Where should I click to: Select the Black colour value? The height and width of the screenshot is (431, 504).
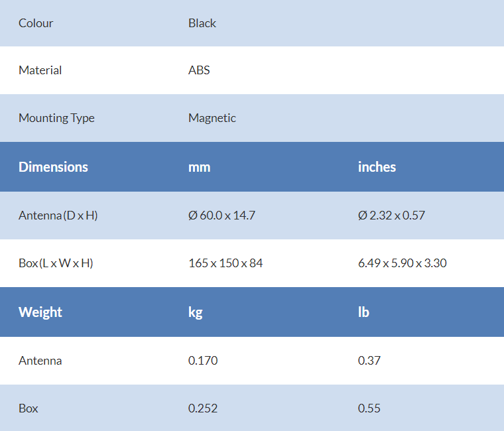[x=202, y=23]
